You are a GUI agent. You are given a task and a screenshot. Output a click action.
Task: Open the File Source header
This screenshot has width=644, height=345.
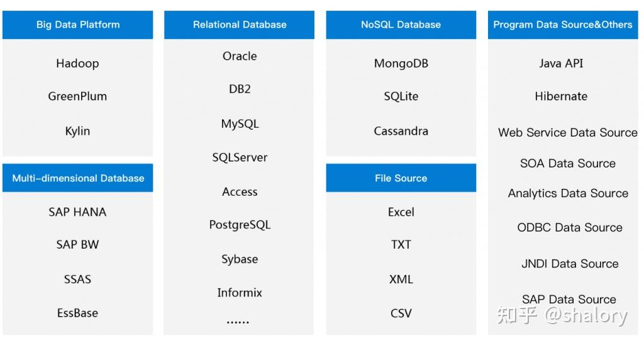(401, 178)
